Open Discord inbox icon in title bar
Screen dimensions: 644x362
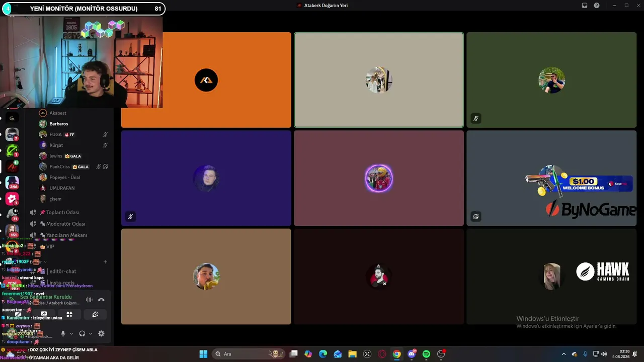(585, 6)
